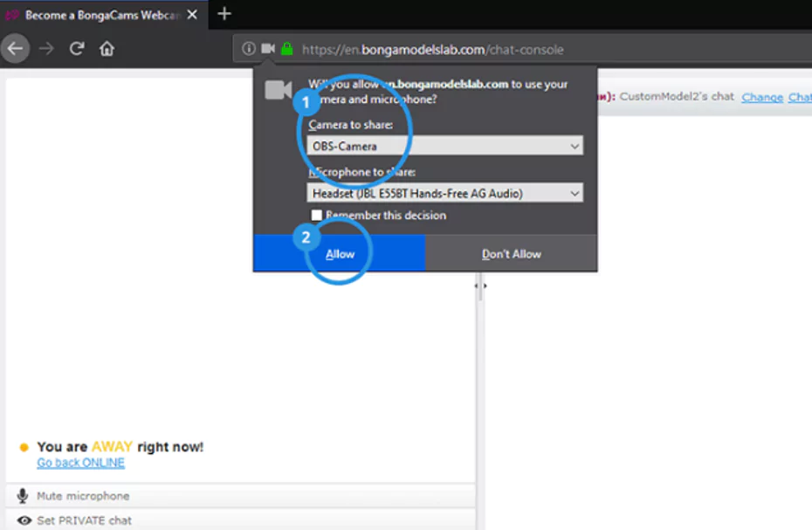The height and width of the screenshot is (530, 812).
Task: Click Don't Allow button
Action: (511, 253)
